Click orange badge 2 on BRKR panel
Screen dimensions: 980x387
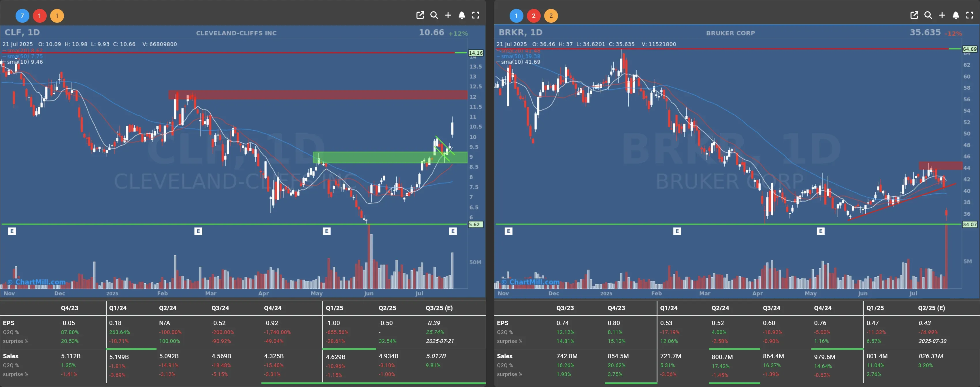pos(551,16)
